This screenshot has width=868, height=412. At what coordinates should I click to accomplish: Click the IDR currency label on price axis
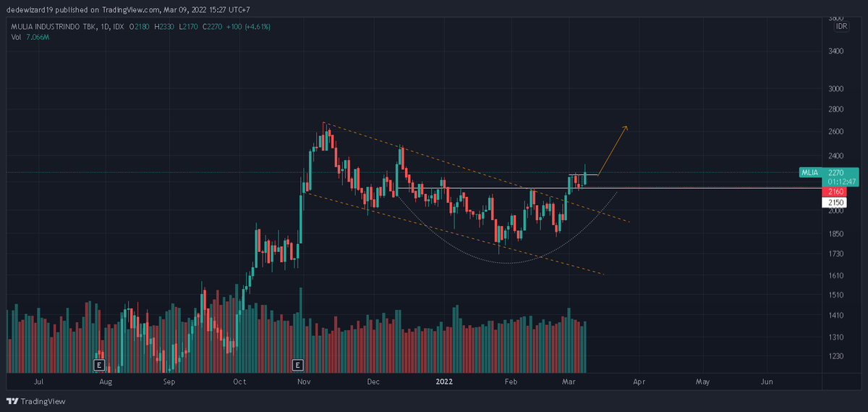coord(841,26)
